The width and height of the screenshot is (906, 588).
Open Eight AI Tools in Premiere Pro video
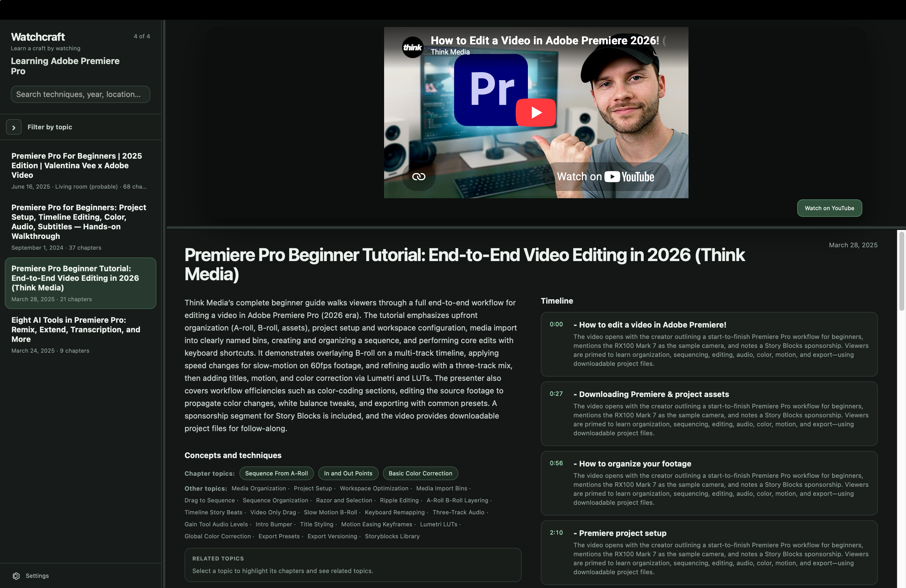coord(80,335)
